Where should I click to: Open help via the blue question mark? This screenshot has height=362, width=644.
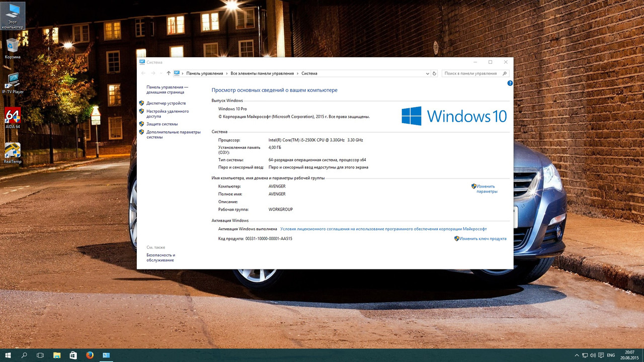click(x=510, y=83)
